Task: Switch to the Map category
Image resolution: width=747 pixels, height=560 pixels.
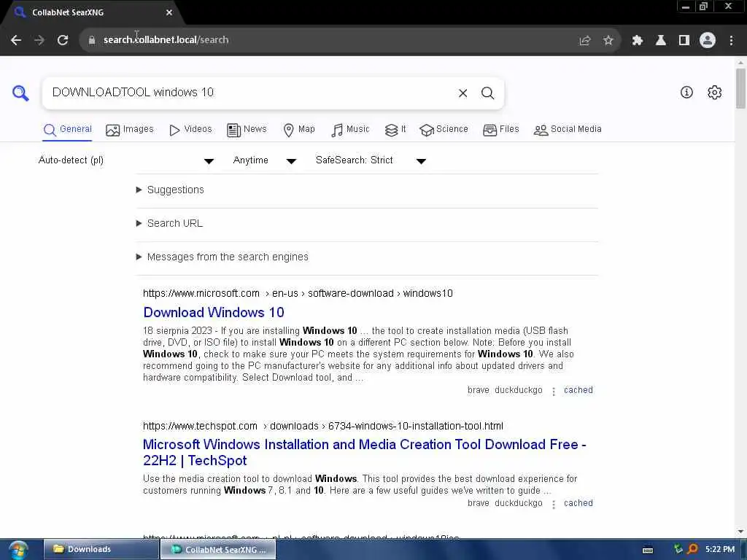Action: click(298, 130)
